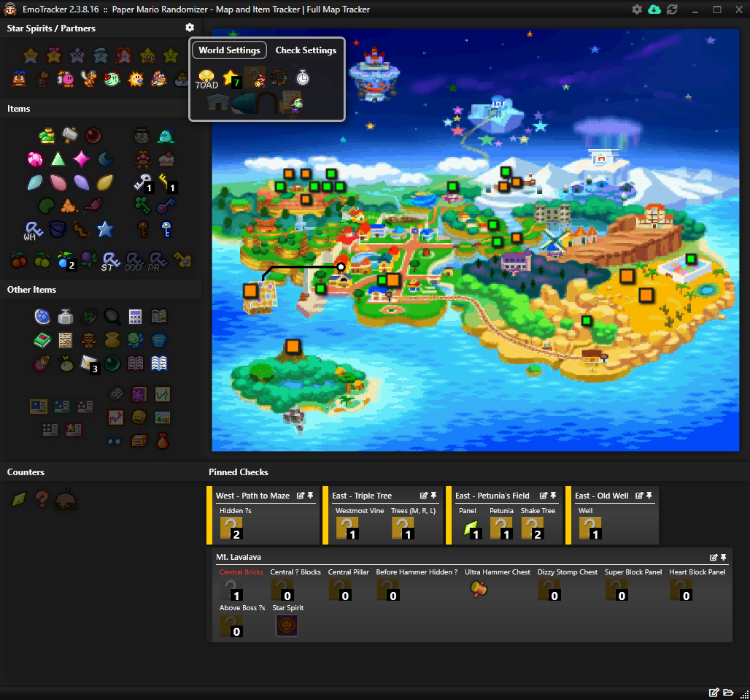Select the orange map marker on the toy box
This screenshot has height=700, width=750.
pyautogui.click(x=250, y=291)
